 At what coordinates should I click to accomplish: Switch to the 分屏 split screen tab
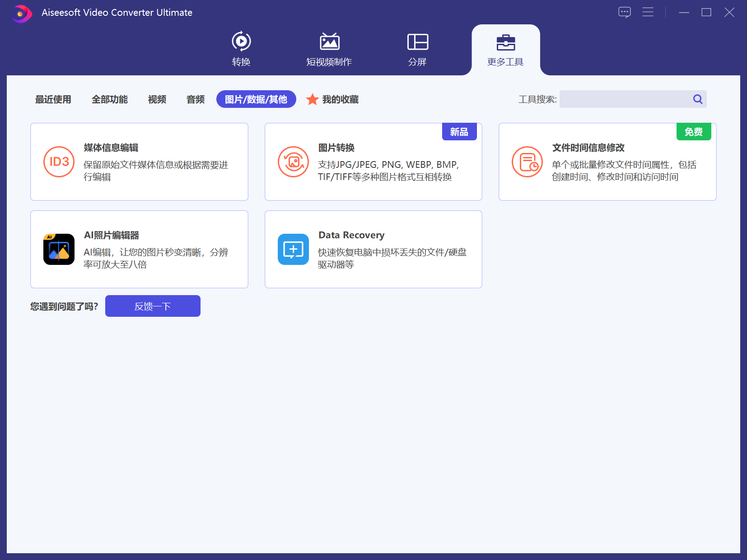tap(417, 42)
